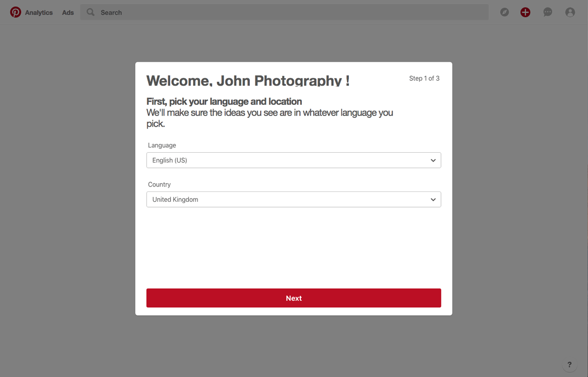The width and height of the screenshot is (588, 377).
Task: Click the welcome dialog card
Action: point(294,245)
